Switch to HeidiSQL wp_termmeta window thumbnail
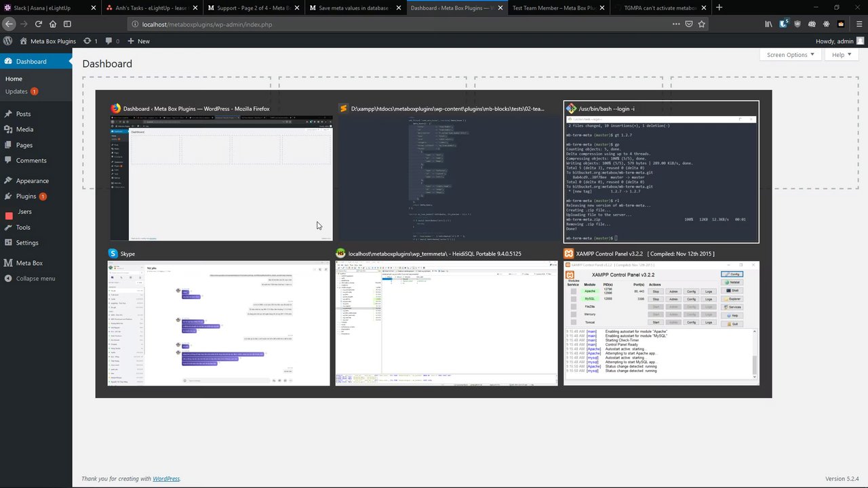This screenshot has height=488, width=868. 446,323
